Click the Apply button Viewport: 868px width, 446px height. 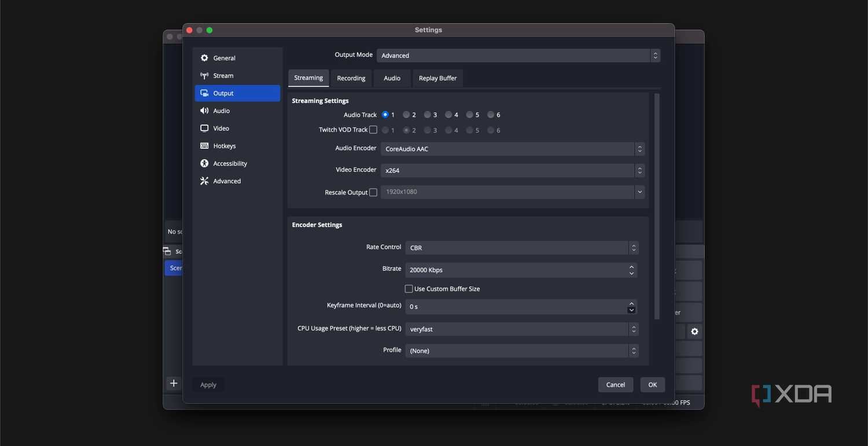click(208, 385)
